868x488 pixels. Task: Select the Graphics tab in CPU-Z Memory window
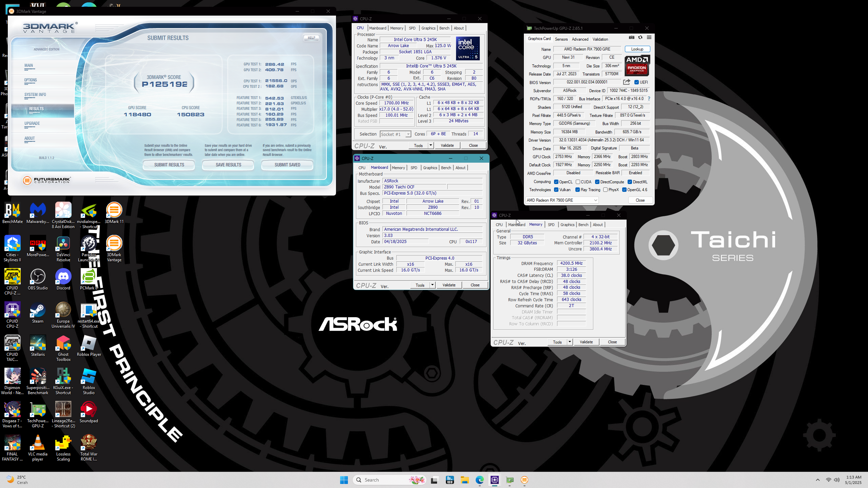pos(567,225)
